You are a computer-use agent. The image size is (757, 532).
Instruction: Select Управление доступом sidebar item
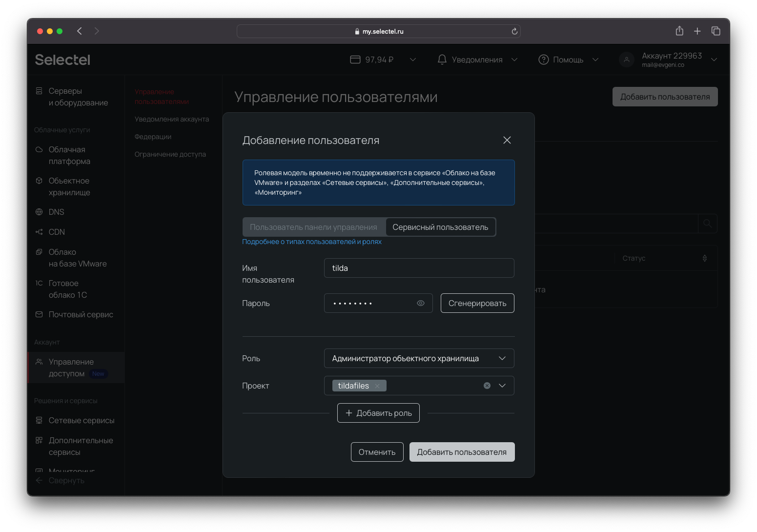[76, 368]
